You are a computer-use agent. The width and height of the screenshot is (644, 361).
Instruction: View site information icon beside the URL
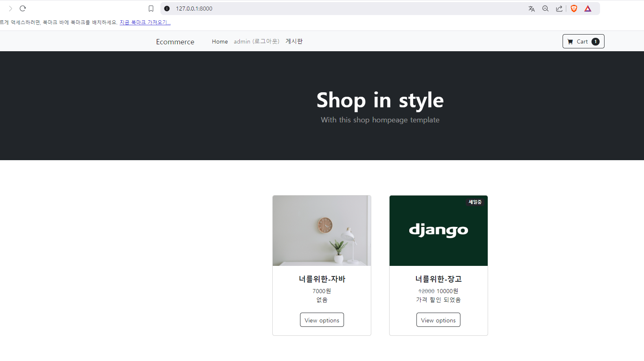click(167, 9)
